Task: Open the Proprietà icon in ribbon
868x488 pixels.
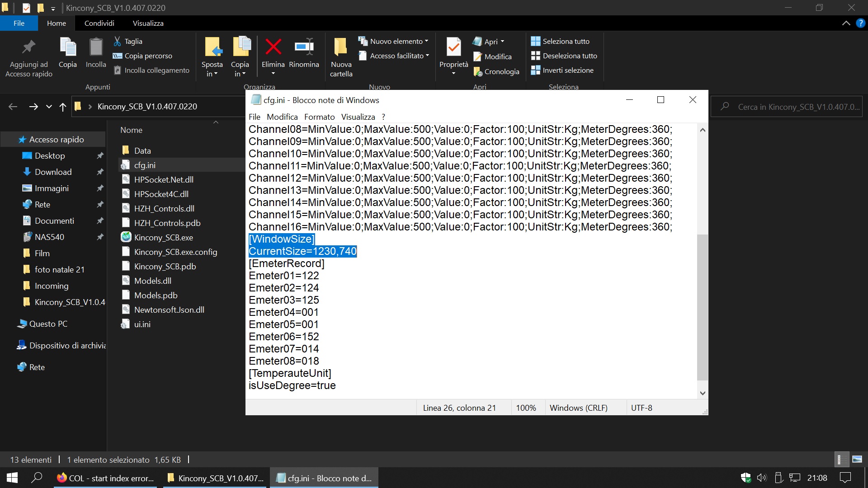Action: 453,47
